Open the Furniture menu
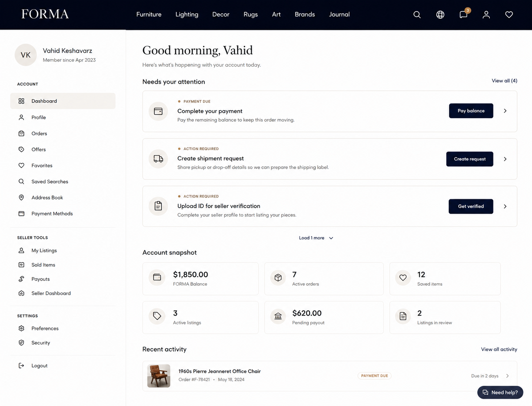The width and height of the screenshot is (532, 406). point(149,14)
